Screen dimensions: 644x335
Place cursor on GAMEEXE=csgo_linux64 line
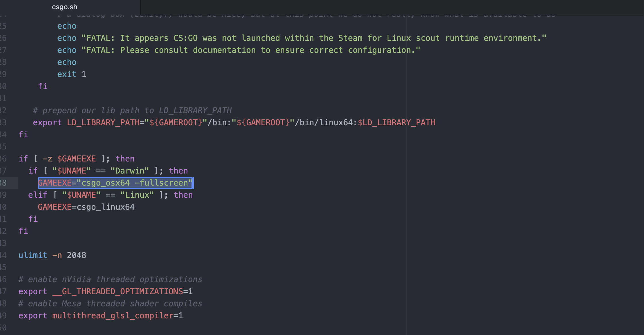click(x=86, y=207)
